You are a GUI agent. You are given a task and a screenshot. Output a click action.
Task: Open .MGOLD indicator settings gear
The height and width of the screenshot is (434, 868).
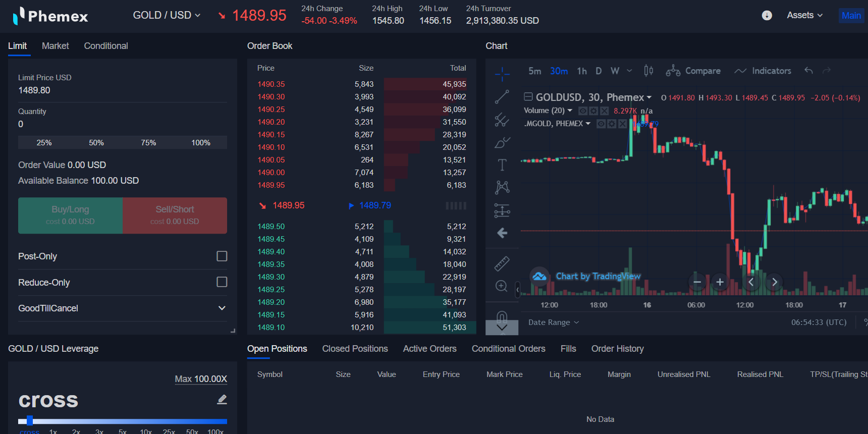(x=612, y=124)
